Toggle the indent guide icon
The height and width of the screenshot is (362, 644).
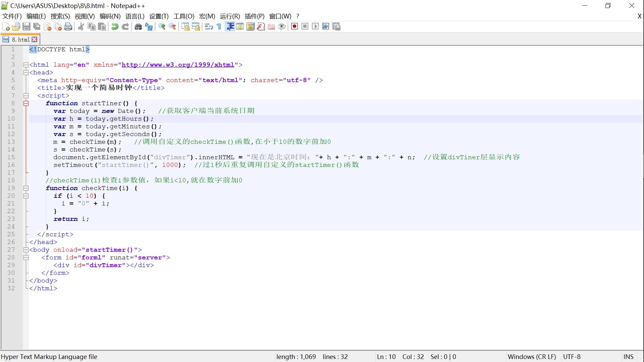(x=230, y=27)
